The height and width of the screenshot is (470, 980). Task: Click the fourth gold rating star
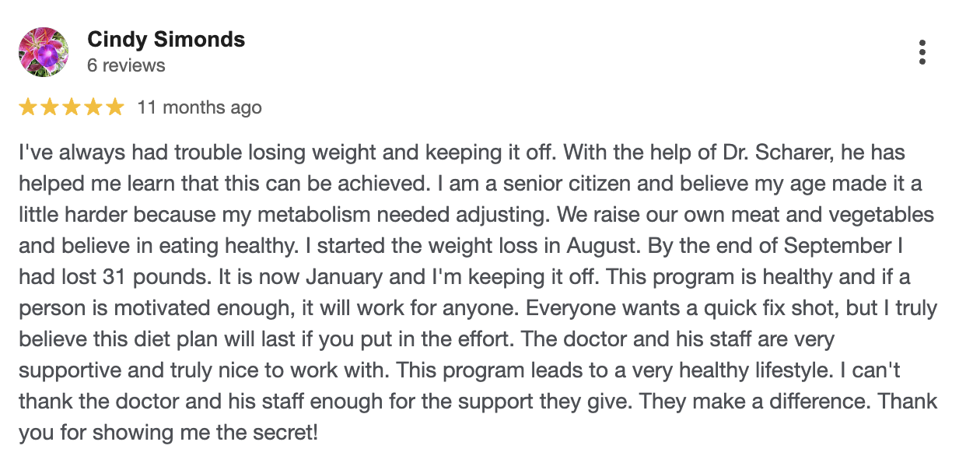click(x=93, y=107)
